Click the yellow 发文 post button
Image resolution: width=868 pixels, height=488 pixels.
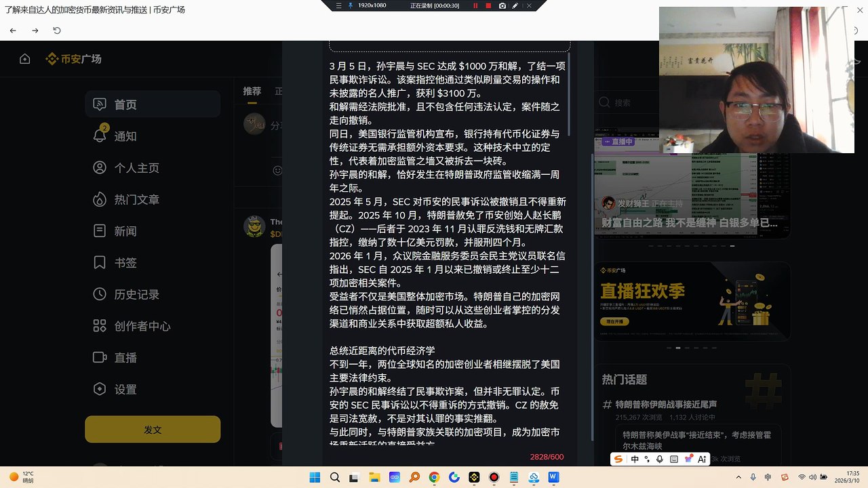click(x=153, y=430)
